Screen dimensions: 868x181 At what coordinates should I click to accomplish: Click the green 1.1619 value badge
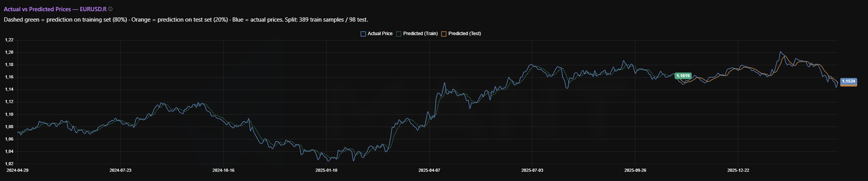click(683, 76)
